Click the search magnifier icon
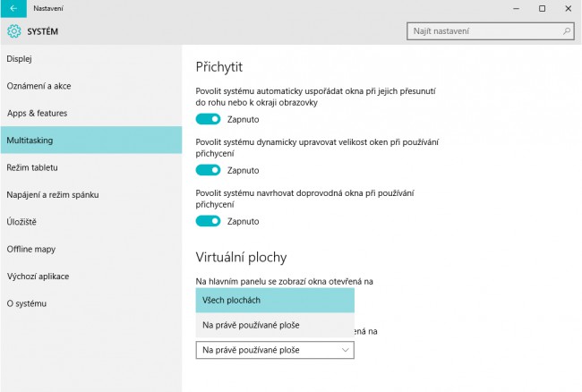 [567, 31]
